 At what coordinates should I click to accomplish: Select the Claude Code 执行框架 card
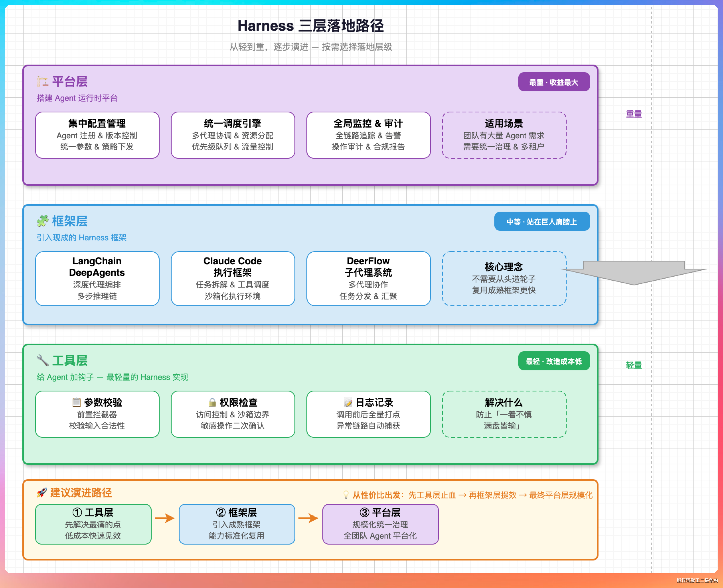(x=233, y=278)
